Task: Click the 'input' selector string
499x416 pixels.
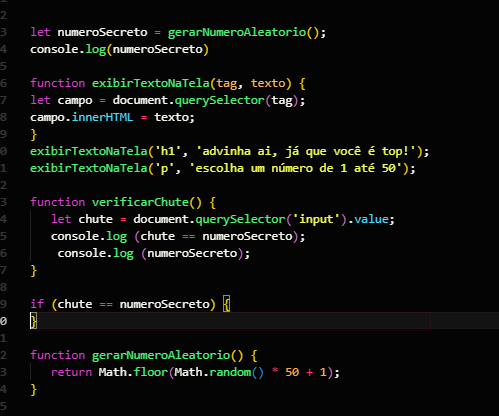Action: click(x=316, y=219)
